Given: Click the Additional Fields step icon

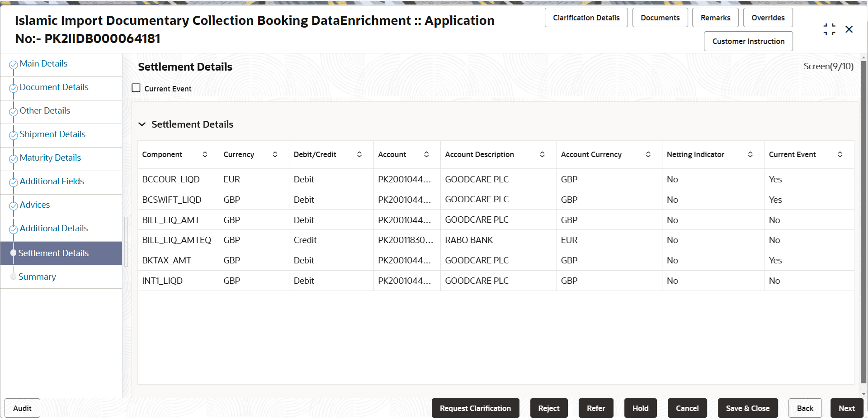Looking at the screenshot, I should pyautogui.click(x=13, y=182).
